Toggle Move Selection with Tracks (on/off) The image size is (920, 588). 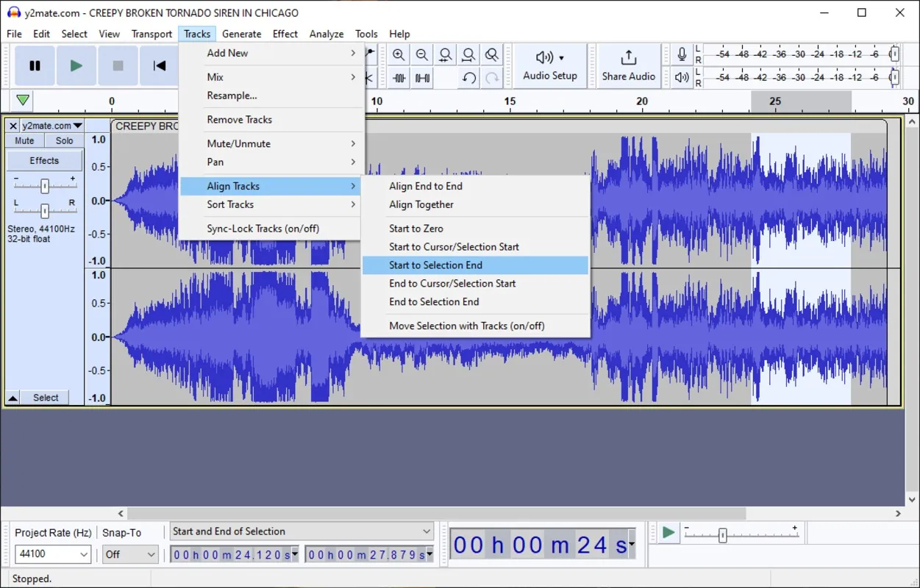click(475, 326)
